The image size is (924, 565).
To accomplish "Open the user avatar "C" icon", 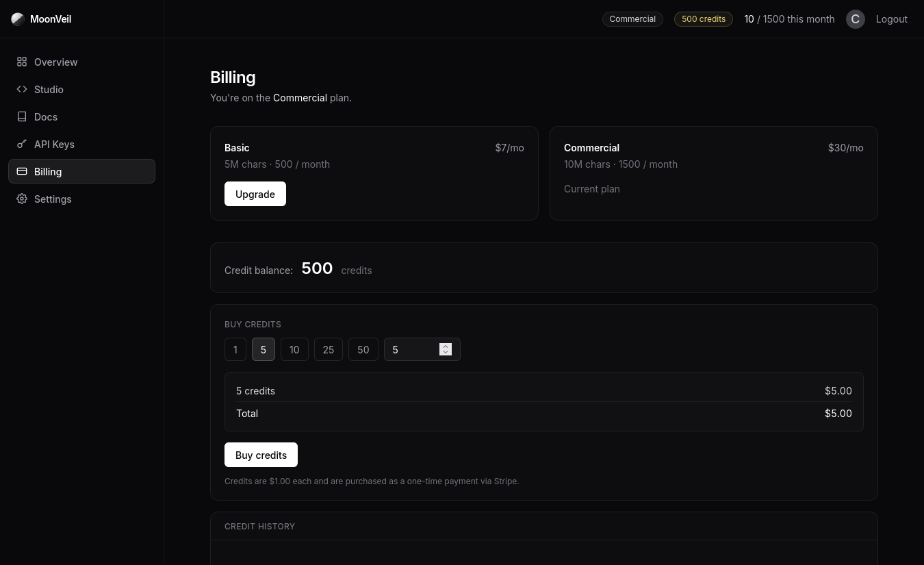I will click(856, 19).
